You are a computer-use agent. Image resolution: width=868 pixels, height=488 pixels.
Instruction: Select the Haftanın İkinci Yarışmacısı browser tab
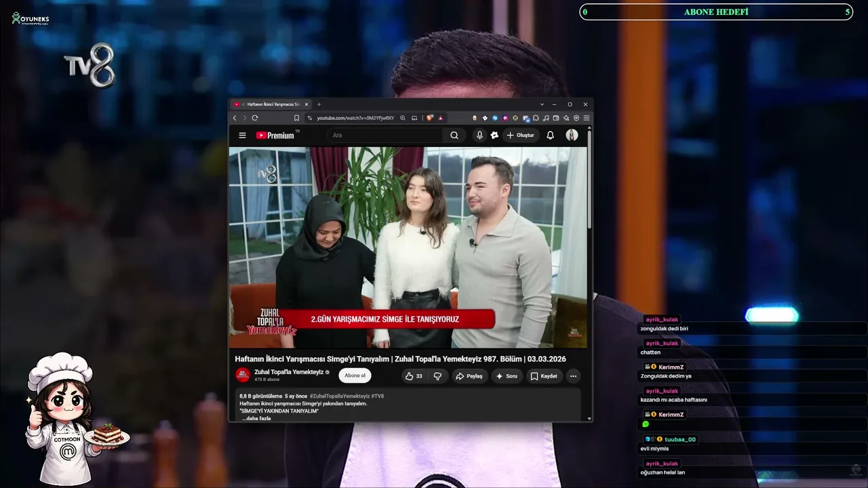[x=271, y=104]
